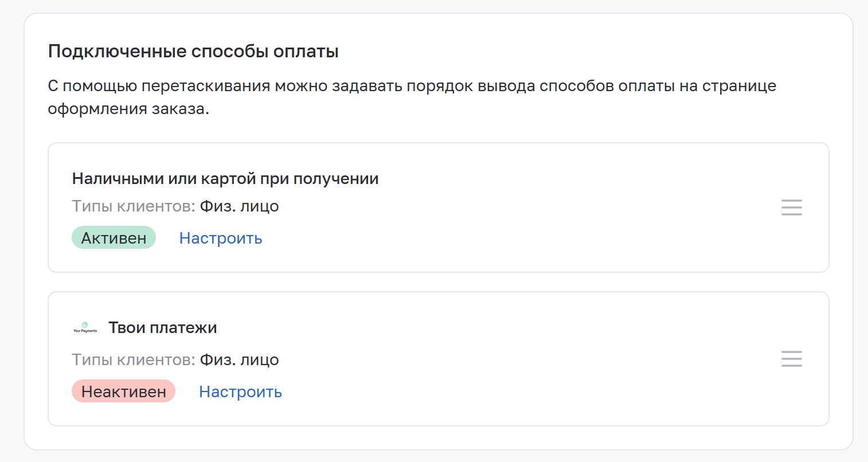
Task: Click drag handle of Твои платежи method
Action: 791,359
